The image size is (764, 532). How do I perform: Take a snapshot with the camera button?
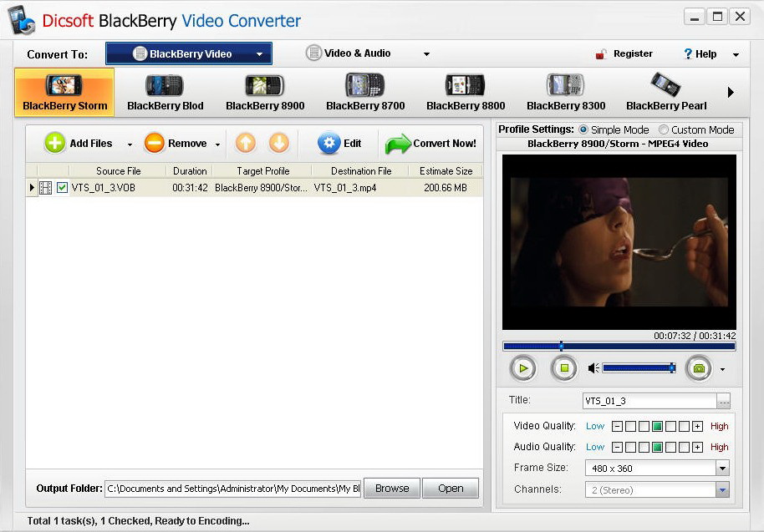(699, 368)
